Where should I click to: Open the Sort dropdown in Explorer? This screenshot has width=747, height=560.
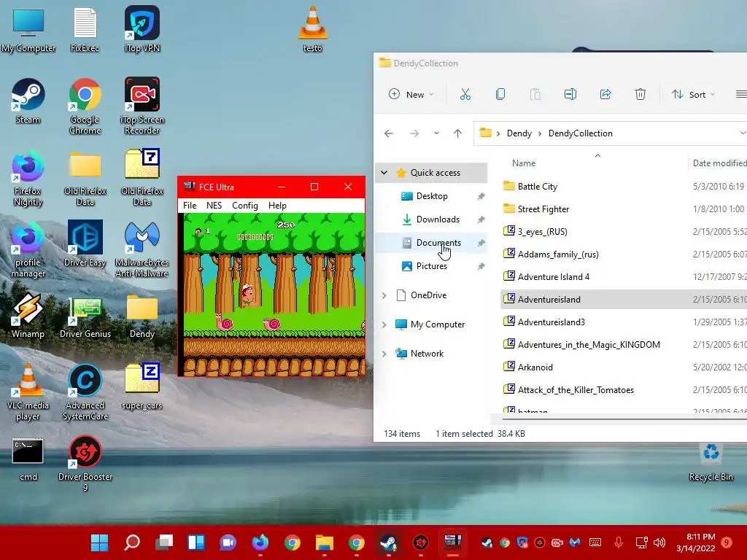click(693, 94)
